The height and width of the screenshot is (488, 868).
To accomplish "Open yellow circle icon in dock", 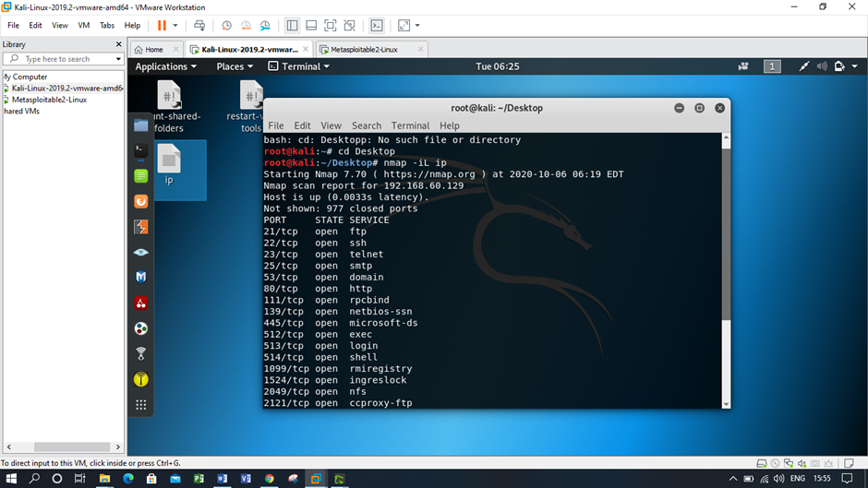I will (x=141, y=379).
